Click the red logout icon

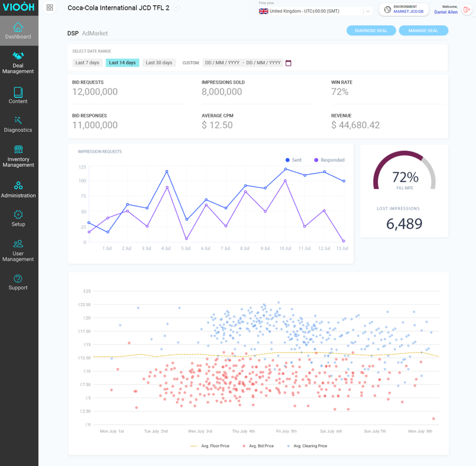467,10
